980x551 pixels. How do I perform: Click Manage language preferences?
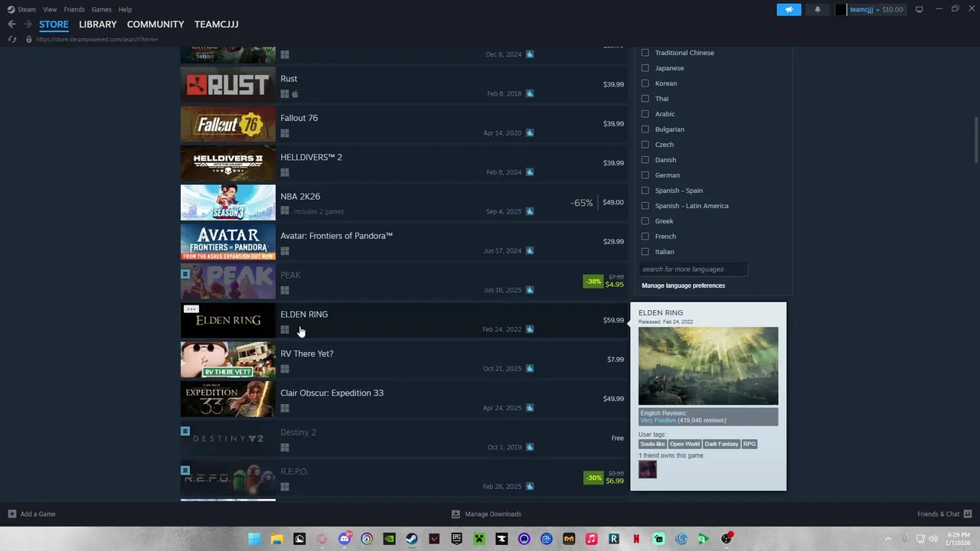coord(683,285)
